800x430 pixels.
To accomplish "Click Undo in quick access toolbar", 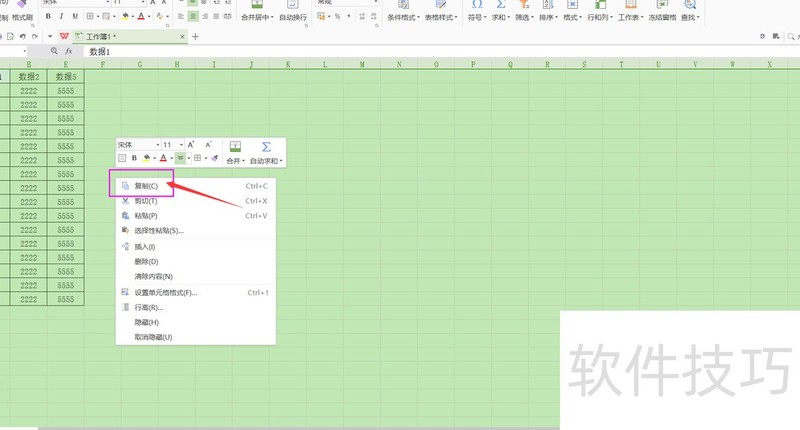I will (x=22, y=37).
